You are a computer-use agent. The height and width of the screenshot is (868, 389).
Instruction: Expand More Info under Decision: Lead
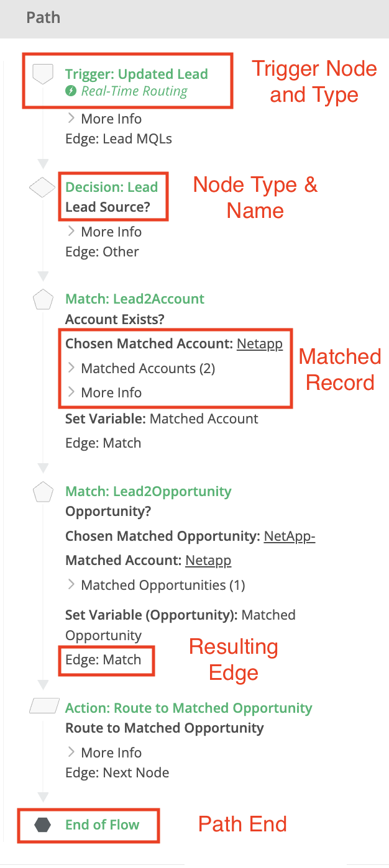pyautogui.click(x=104, y=232)
